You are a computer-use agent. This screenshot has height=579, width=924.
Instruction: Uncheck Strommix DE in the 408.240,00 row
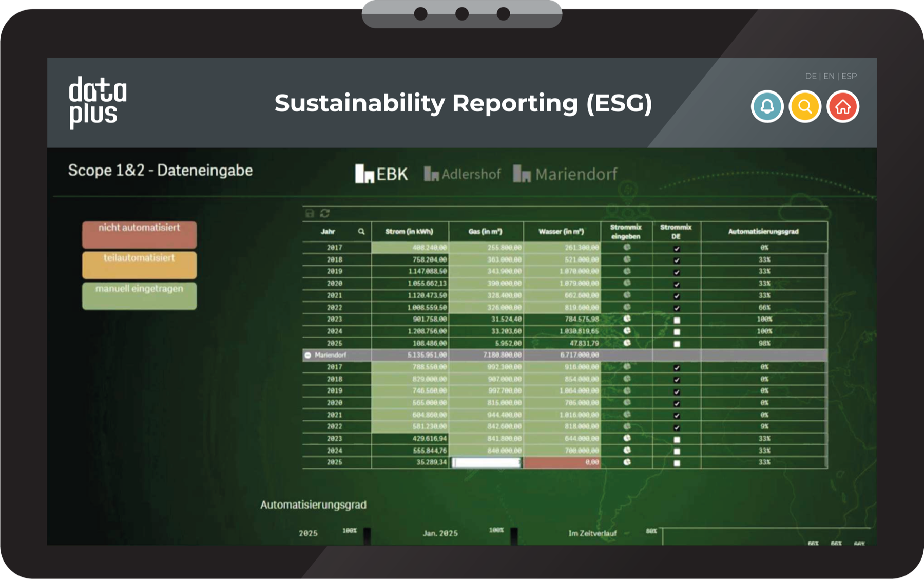tap(677, 249)
